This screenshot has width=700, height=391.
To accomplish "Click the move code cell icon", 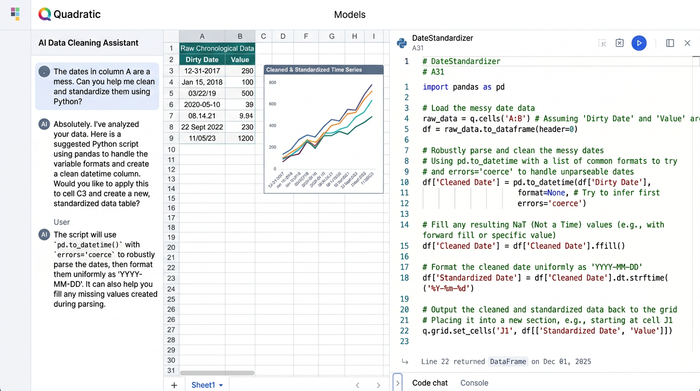I will point(602,43).
